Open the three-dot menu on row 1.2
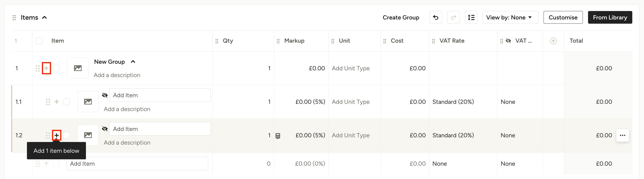The width and height of the screenshot is (644, 179). tap(622, 135)
